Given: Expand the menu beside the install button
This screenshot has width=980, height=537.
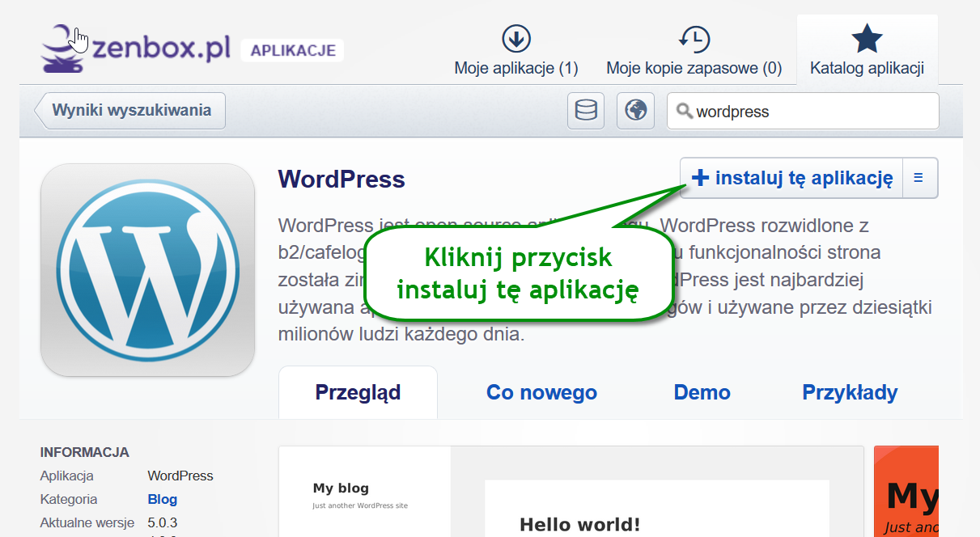Looking at the screenshot, I should point(918,178).
